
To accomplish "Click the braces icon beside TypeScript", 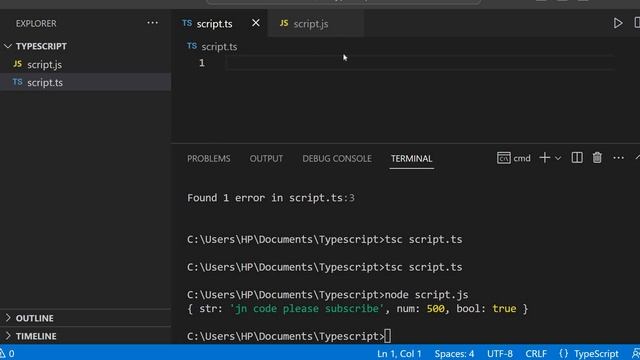I will (564, 353).
